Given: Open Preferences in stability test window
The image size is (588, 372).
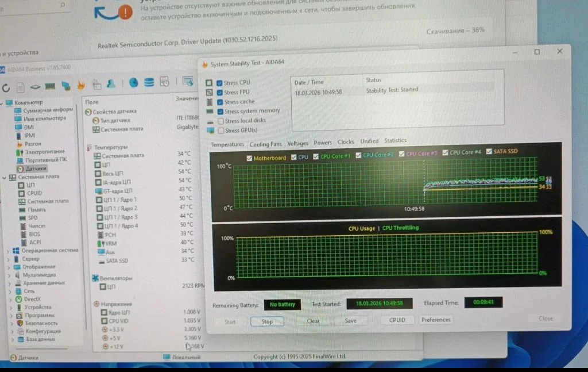Looking at the screenshot, I should [x=436, y=320].
